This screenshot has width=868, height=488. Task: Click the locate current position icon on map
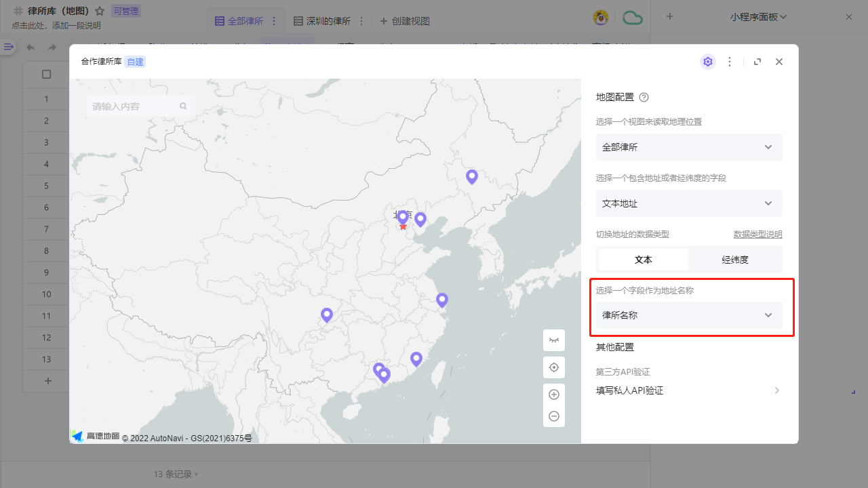(554, 367)
